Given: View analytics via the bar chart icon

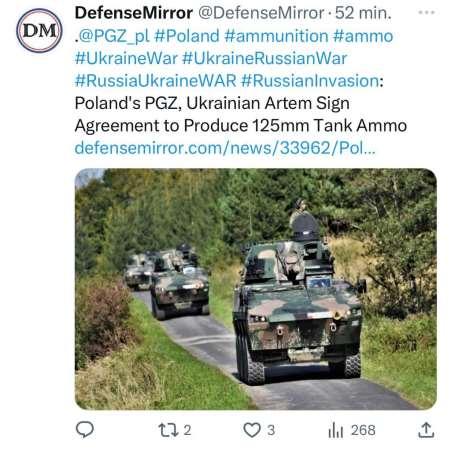Looking at the screenshot, I should click(336, 430).
